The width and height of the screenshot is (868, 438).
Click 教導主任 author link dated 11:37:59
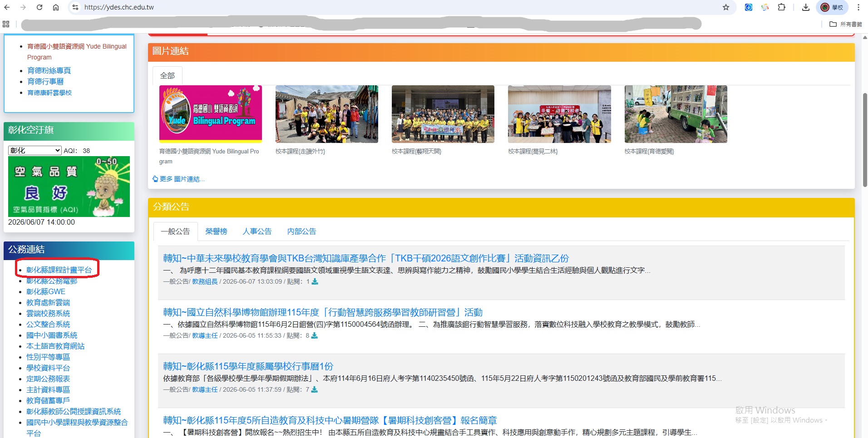(x=205, y=389)
